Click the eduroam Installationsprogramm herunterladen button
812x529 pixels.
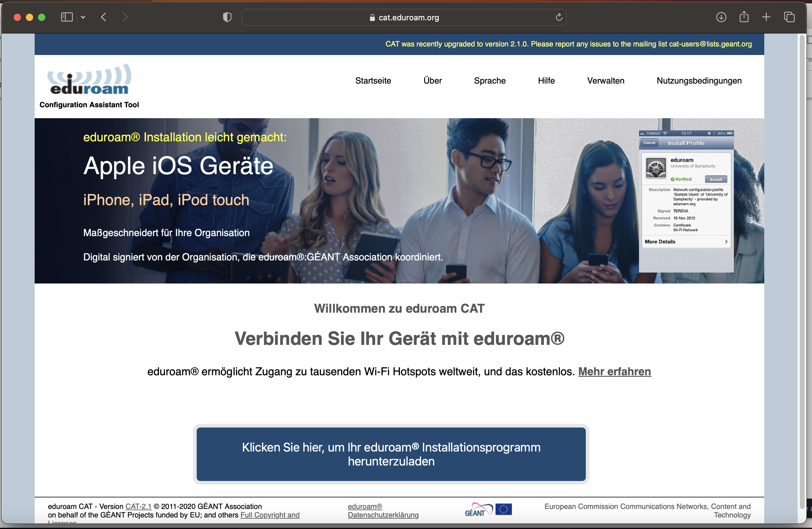pos(391,454)
